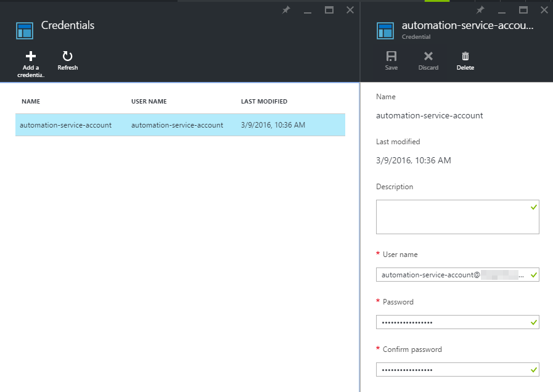Focus the Description text box
This screenshot has width=553, height=392.
(x=457, y=217)
